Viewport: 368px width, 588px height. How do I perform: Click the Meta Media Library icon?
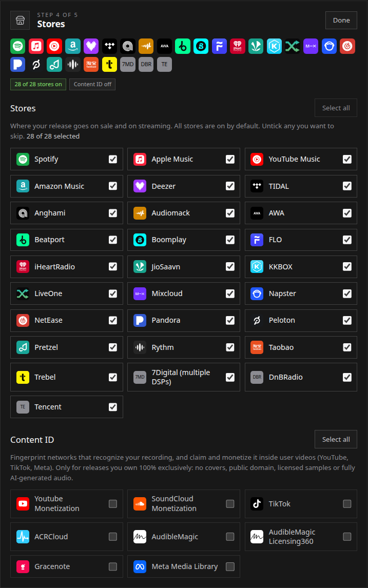tap(140, 566)
